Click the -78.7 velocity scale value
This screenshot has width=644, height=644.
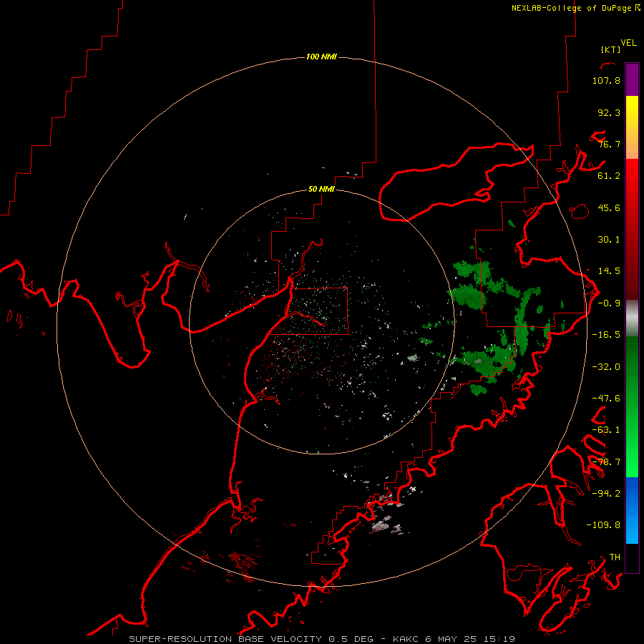[x=606, y=462]
